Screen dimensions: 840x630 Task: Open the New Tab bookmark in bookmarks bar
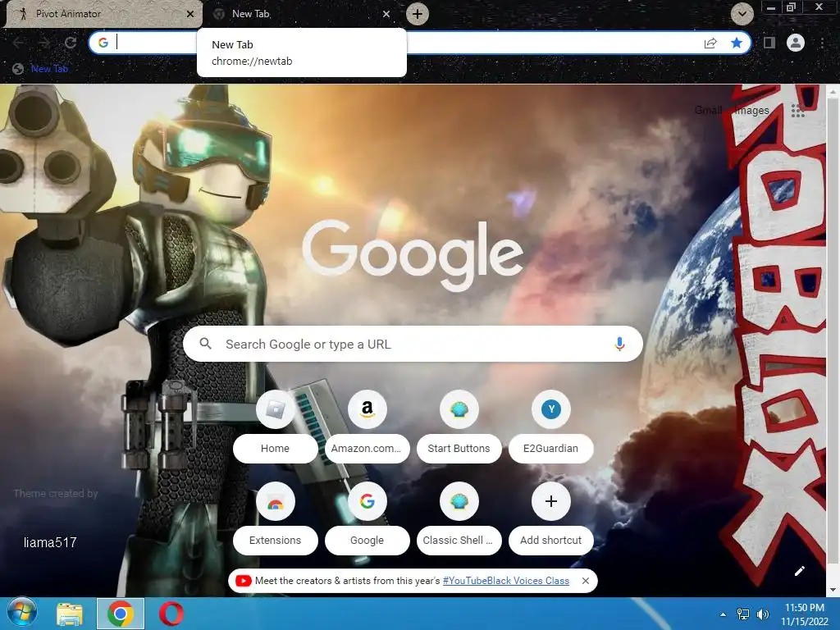[41, 69]
